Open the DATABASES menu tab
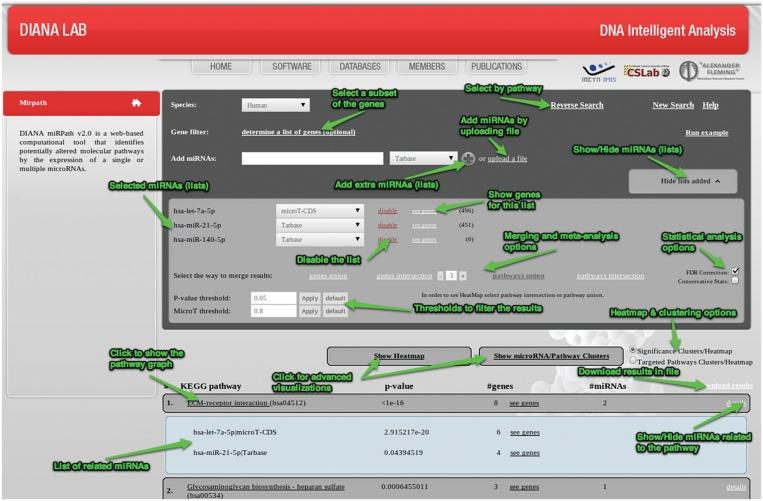The image size is (763, 501). [360, 67]
